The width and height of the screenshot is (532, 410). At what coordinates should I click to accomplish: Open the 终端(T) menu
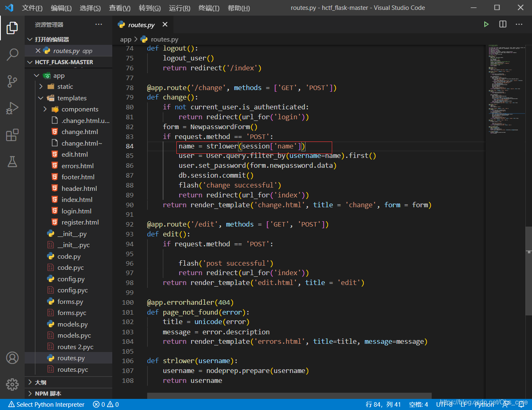[x=209, y=8]
